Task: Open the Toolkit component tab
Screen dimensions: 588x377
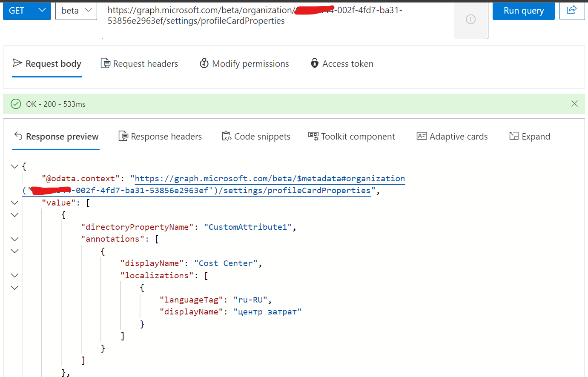Action: coord(352,137)
